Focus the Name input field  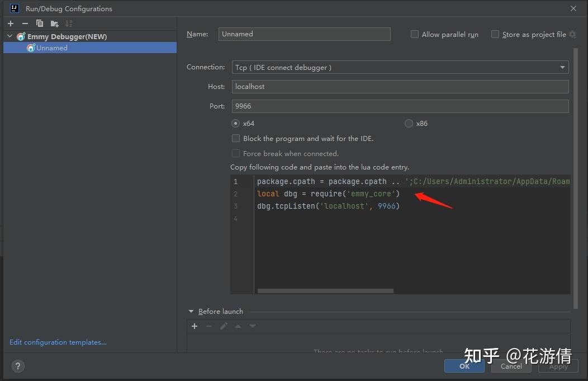coord(304,34)
